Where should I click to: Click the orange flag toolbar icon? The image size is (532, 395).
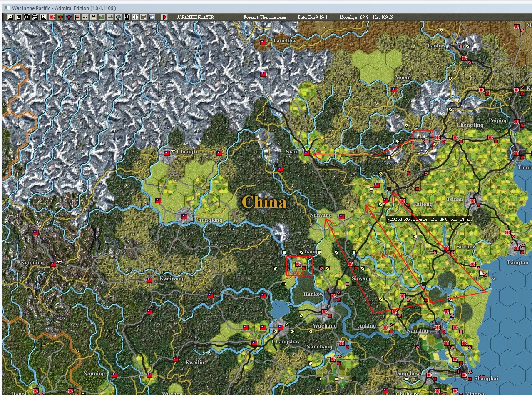click(77, 17)
